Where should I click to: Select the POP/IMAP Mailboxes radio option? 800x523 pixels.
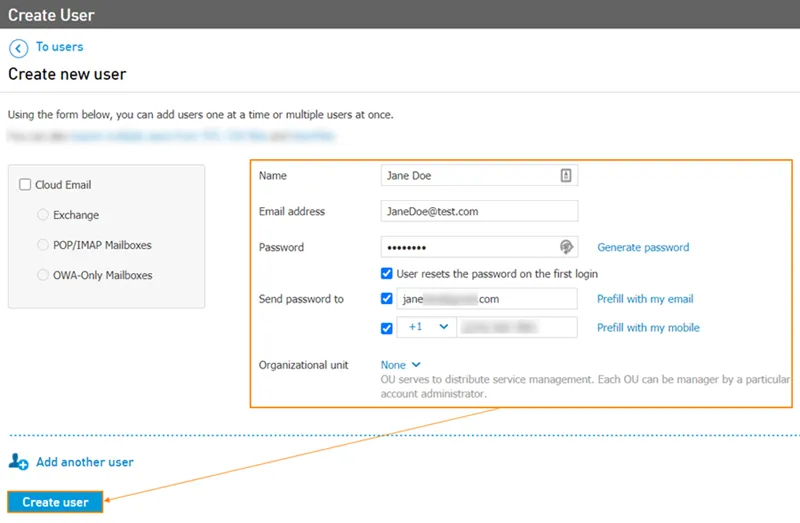coord(43,244)
